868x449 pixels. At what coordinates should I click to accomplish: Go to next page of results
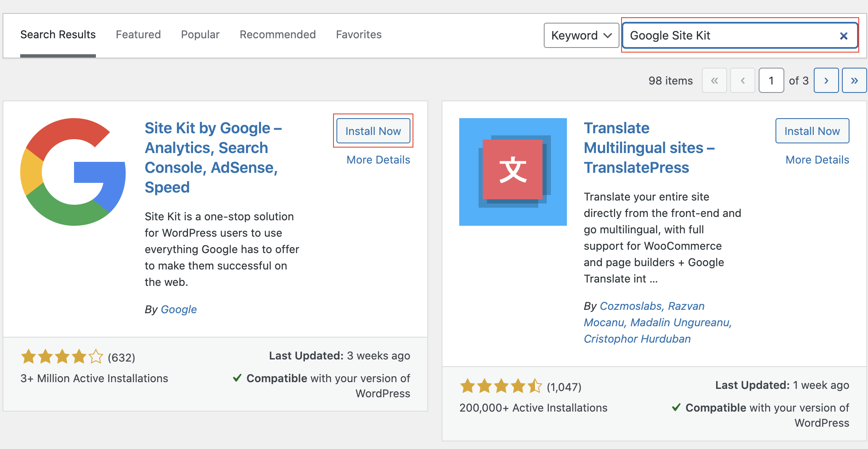coord(826,80)
